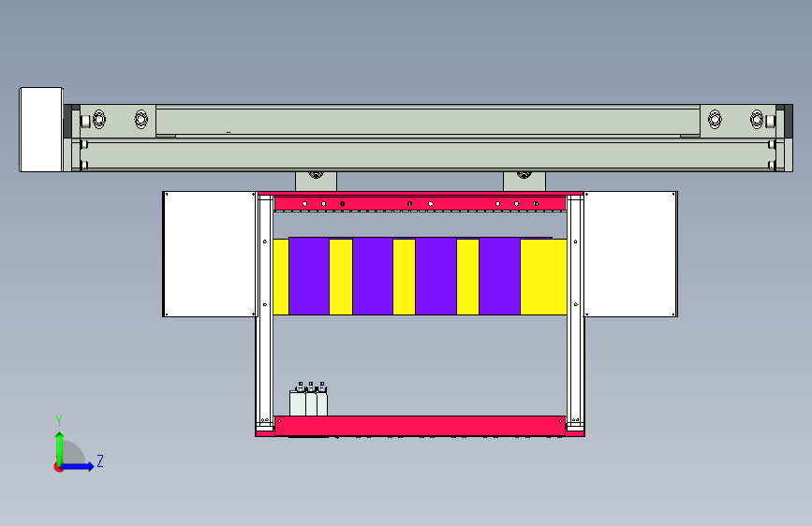Select the second purple block from the left

tap(373, 276)
